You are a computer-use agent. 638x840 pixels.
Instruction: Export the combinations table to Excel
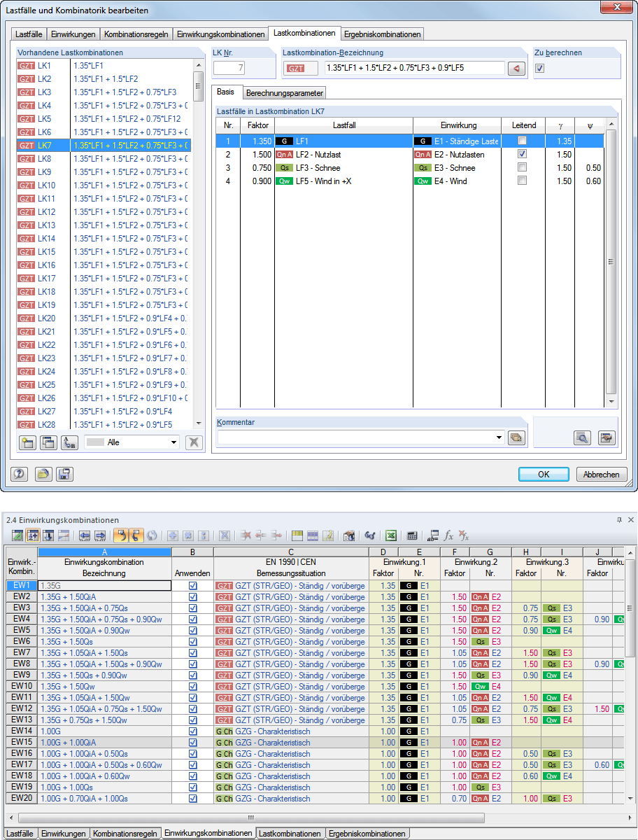(x=389, y=535)
